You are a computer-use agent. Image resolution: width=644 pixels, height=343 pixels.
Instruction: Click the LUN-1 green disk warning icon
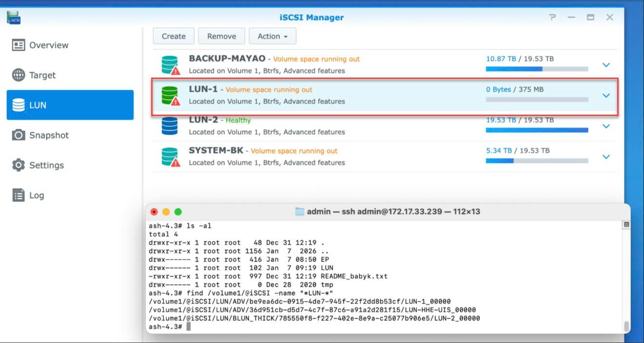(171, 96)
